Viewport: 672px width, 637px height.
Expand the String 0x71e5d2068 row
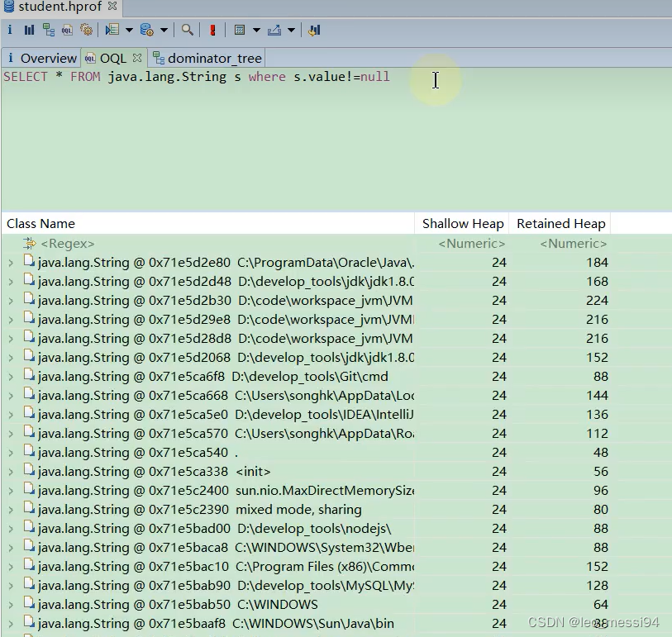pyautogui.click(x=11, y=358)
